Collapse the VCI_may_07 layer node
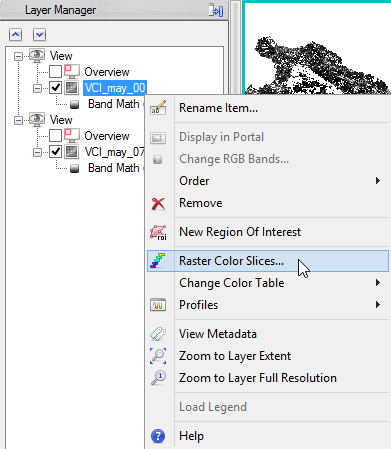Viewport: 391px width, 449px height. (x=37, y=152)
